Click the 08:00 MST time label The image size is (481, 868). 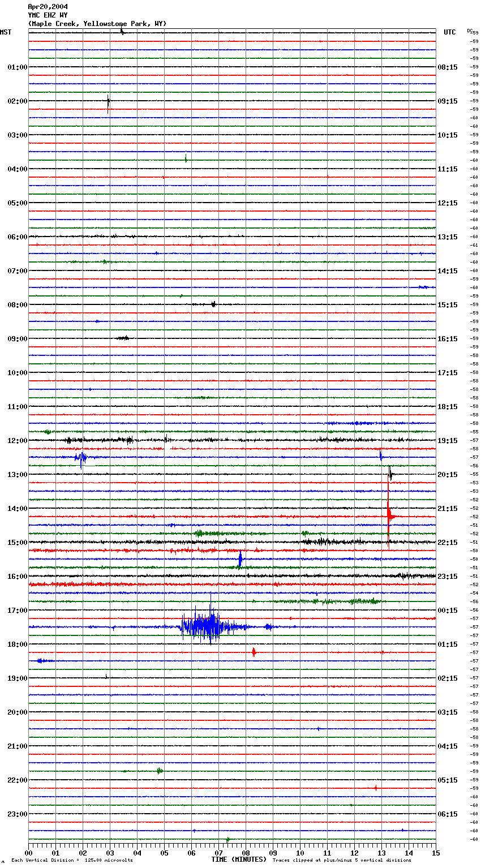coord(18,305)
